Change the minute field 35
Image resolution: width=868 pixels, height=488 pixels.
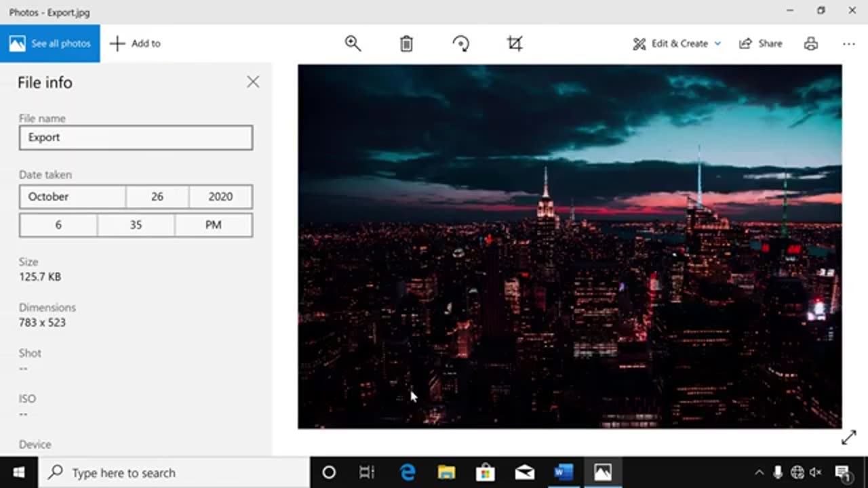click(x=136, y=225)
